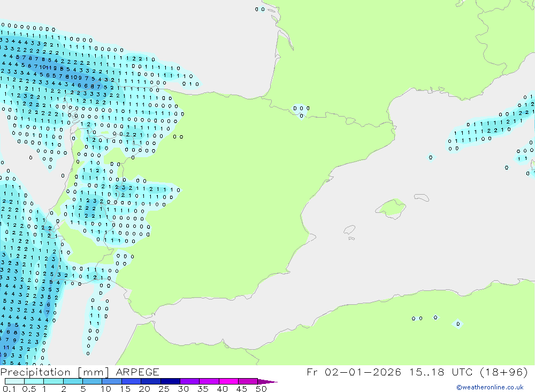Click the 1–2 mm legend color swatch
The height and width of the screenshot is (392, 535).
coord(53,381)
